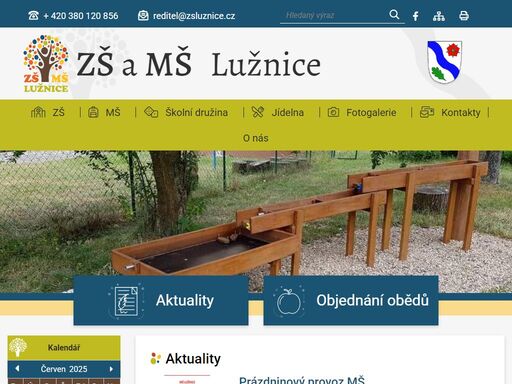This screenshot has height=384, width=512.
Task: Click the dice icon beside Školní družina
Action: pyautogui.click(x=151, y=112)
